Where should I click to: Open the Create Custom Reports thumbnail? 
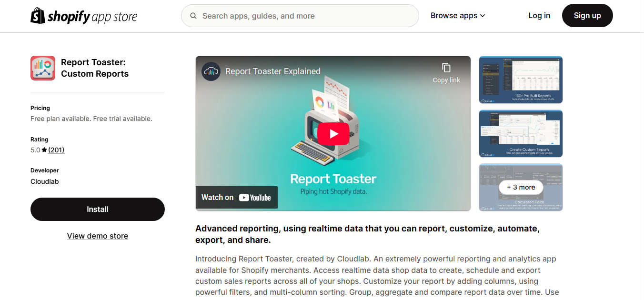(x=521, y=134)
